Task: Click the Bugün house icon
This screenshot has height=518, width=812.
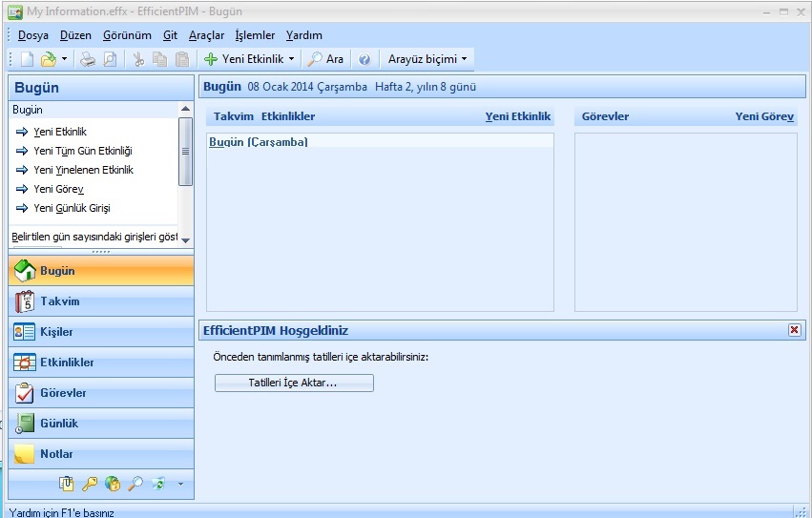Action: (x=25, y=270)
